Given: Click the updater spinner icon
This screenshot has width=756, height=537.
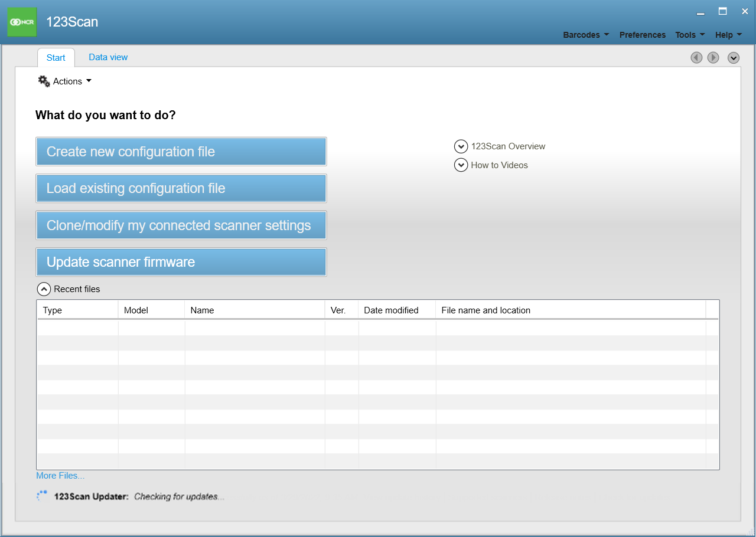Looking at the screenshot, I should [42, 496].
